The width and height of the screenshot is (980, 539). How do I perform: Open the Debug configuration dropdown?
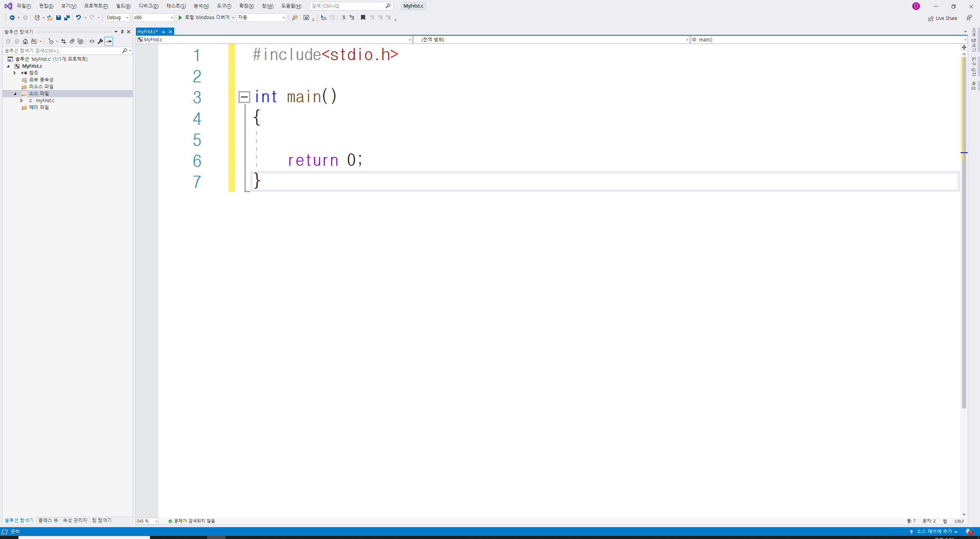pyautogui.click(x=118, y=18)
